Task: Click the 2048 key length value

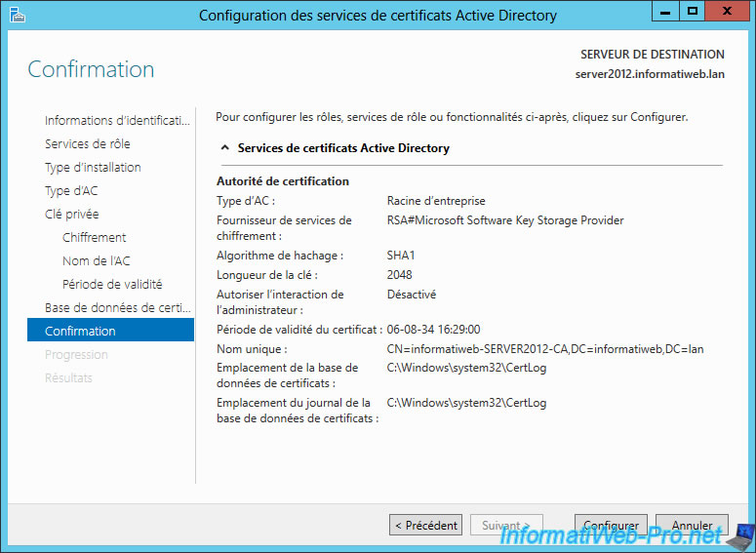Action: tap(399, 275)
